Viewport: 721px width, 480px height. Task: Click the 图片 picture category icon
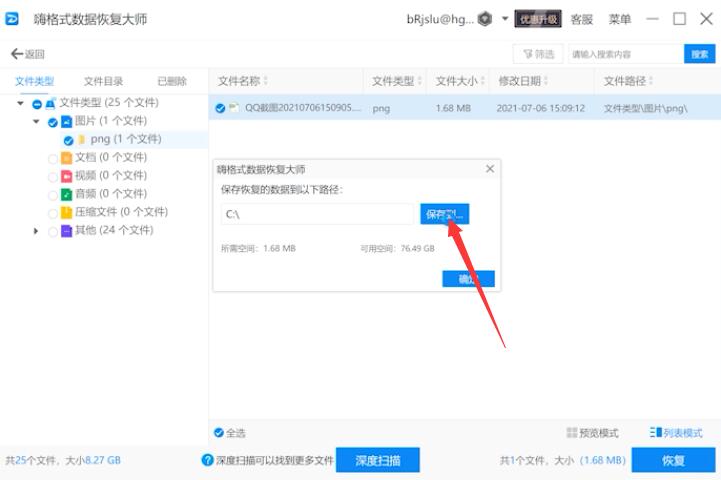tap(67, 121)
